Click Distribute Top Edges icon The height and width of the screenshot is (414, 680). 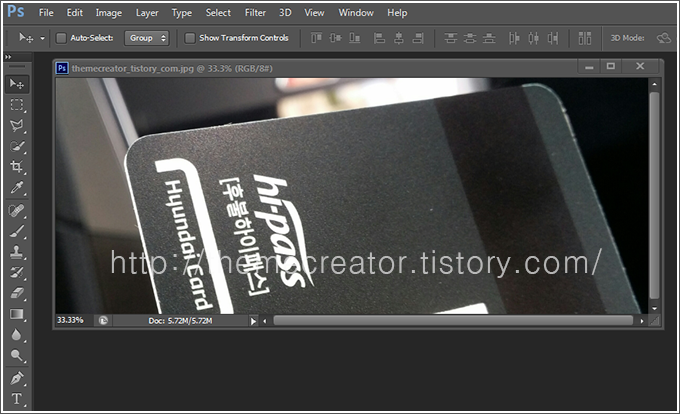click(x=451, y=38)
